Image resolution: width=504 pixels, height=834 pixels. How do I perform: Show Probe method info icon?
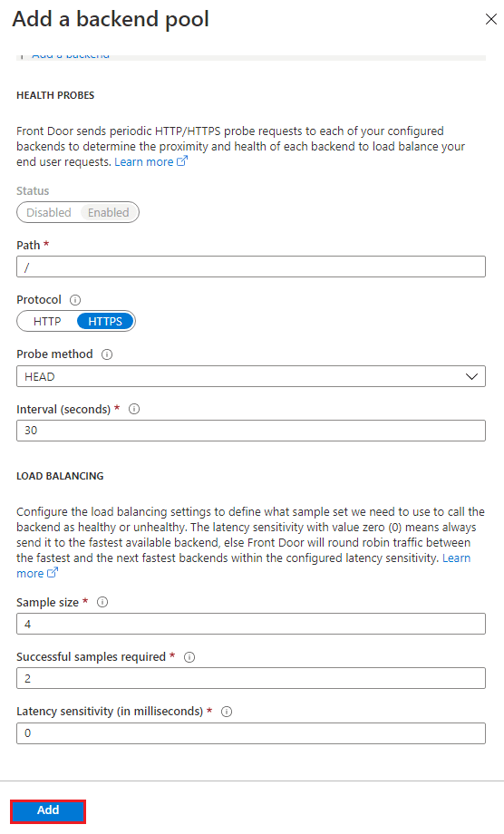107,354
